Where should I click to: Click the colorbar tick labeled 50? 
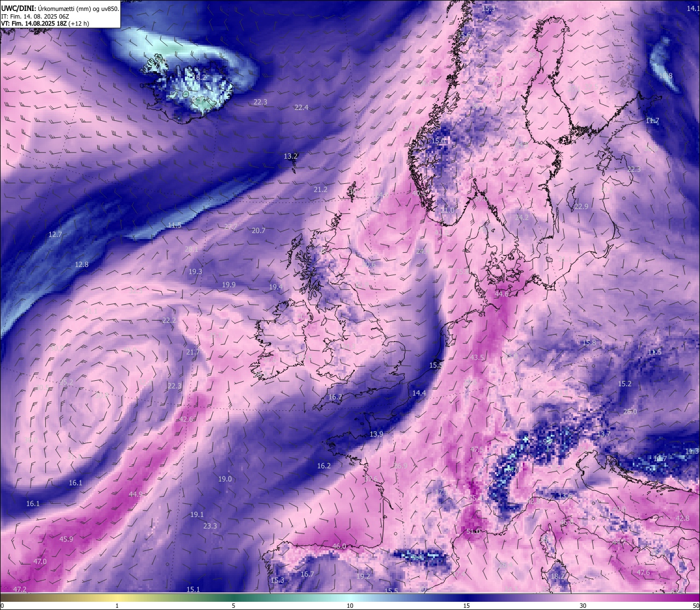pos(696,606)
